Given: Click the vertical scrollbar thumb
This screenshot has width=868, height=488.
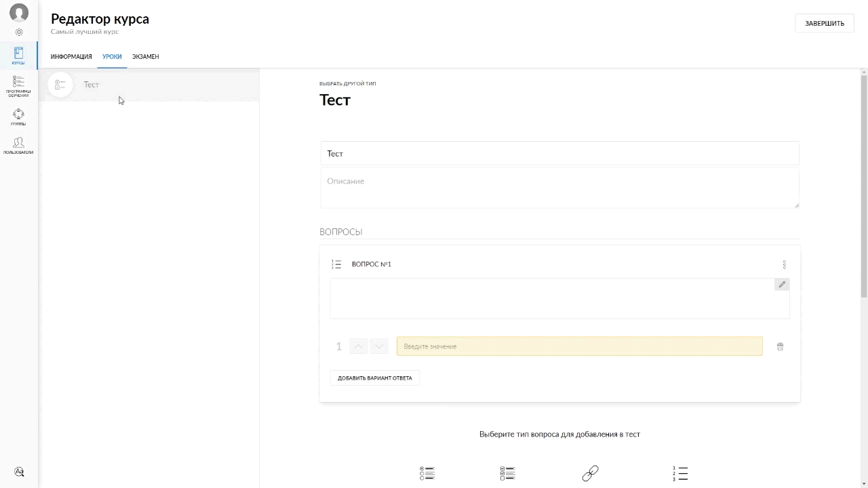Looking at the screenshot, I should click(x=864, y=186).
